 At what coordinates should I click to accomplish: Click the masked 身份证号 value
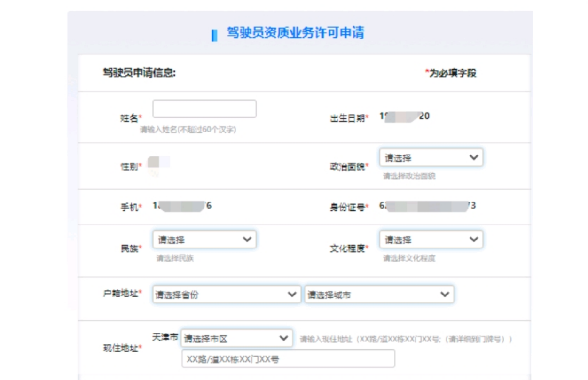(427, 206)
